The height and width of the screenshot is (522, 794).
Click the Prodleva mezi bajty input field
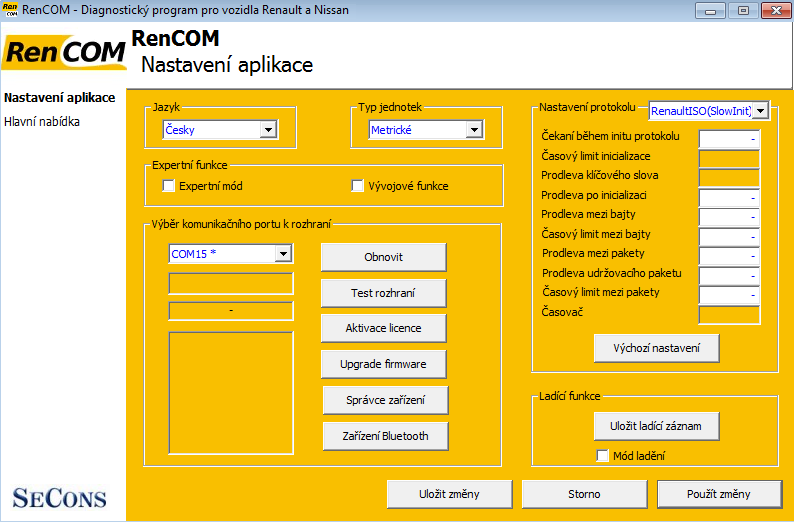729,217
